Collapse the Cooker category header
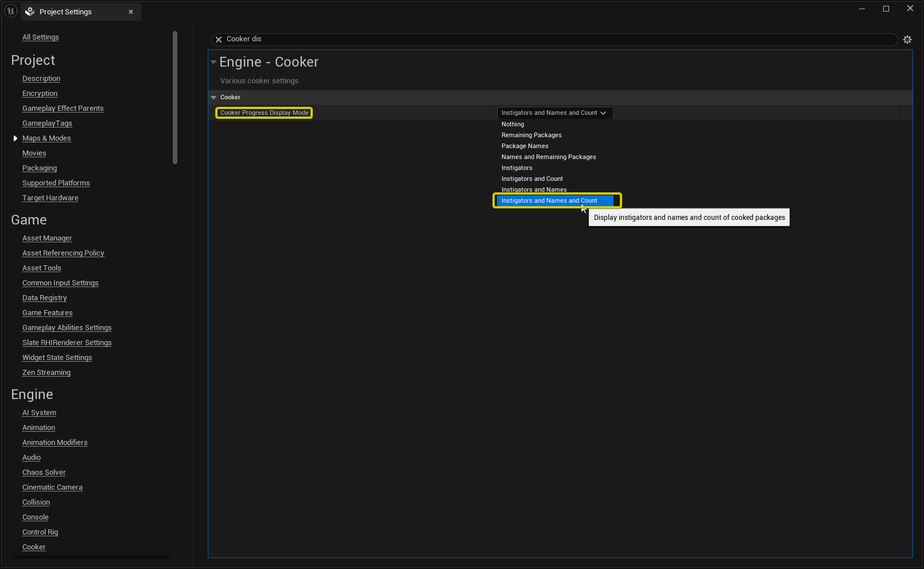 [x=213, y=98]
